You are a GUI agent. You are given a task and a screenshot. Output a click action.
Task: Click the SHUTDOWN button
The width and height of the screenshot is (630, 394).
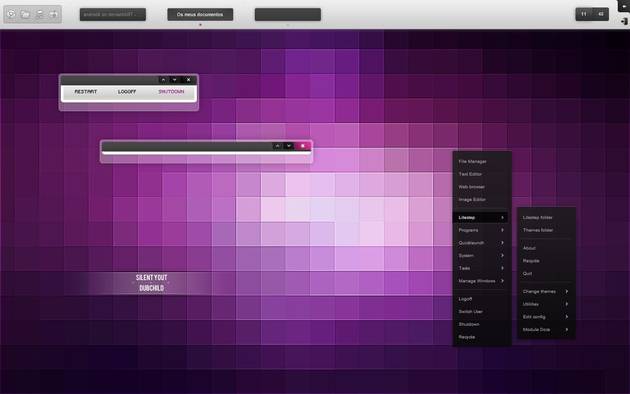[171, 92]
